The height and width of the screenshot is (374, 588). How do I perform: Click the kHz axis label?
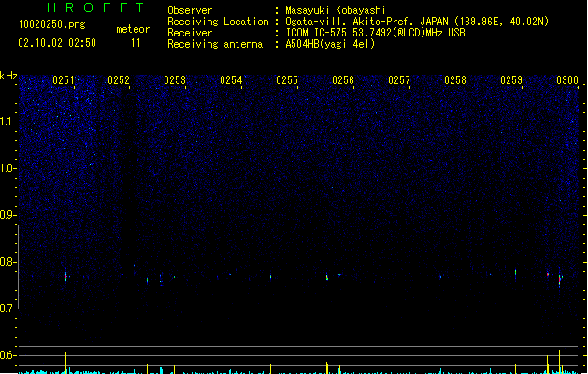point(8,76)
